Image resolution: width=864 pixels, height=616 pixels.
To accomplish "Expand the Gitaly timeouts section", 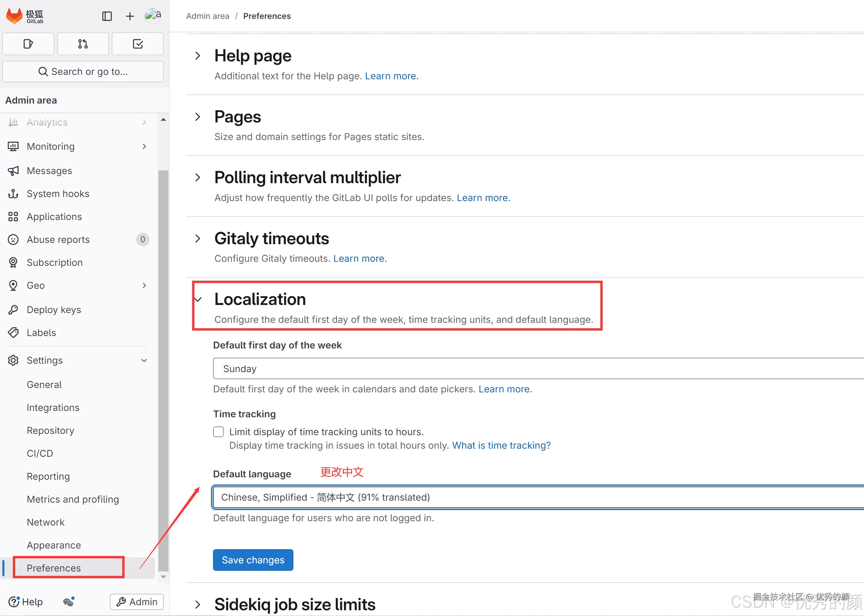I will click(198, 238).
